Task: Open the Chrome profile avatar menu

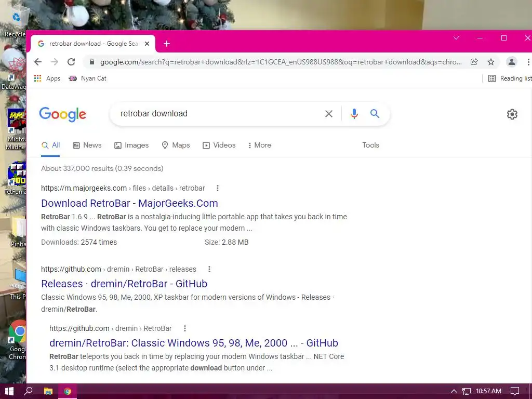Action: pyautogui.click(x=511, y=62)
